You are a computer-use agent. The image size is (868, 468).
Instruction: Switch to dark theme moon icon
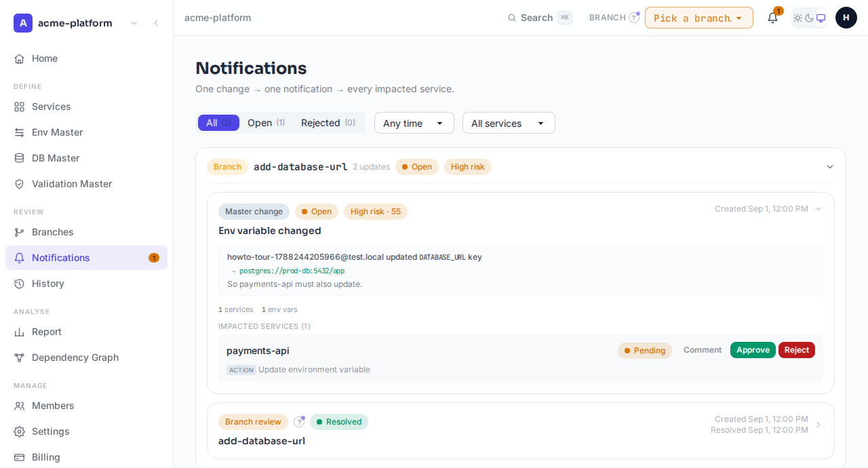tap(809, 18)
